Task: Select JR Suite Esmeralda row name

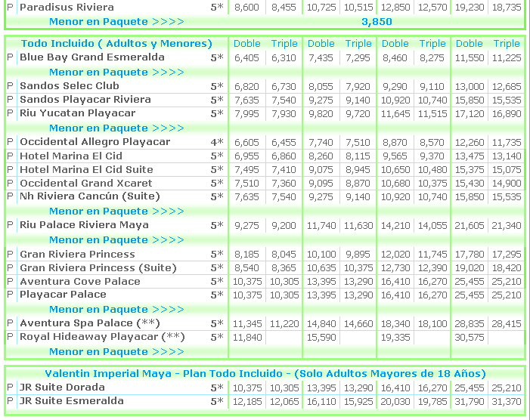Action: (72, 401)
